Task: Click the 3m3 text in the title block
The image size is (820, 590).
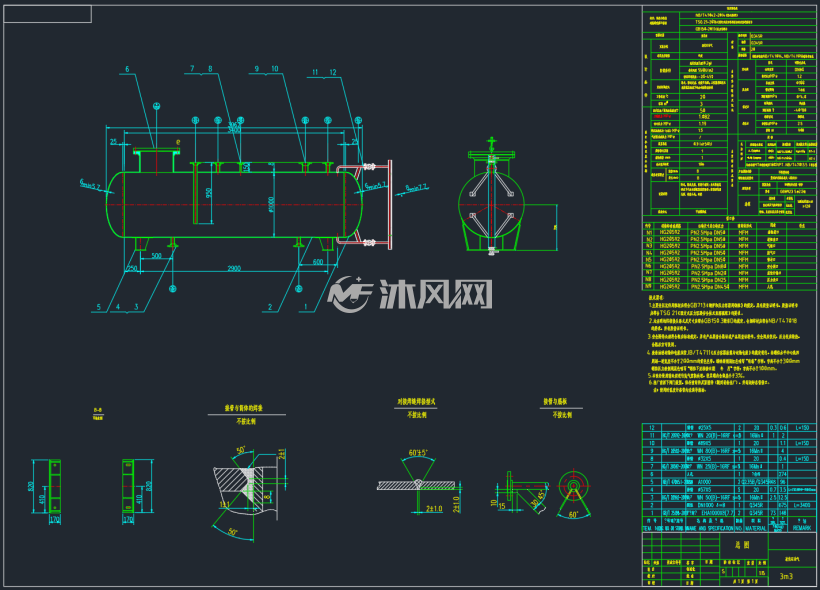Action: click(x=786, y=576)
